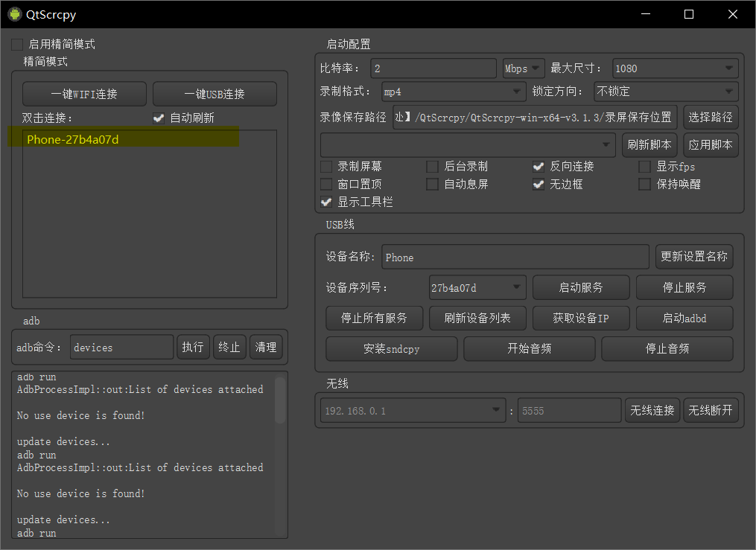Enable 窗口置顶 checkbox
This screenshot has height=550, width=756.
[326, 185]
